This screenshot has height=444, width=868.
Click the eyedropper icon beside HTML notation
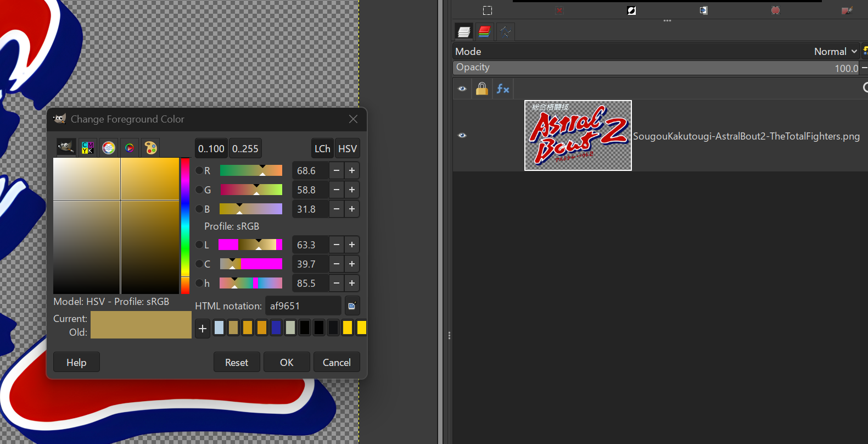[x=352, y=306]
